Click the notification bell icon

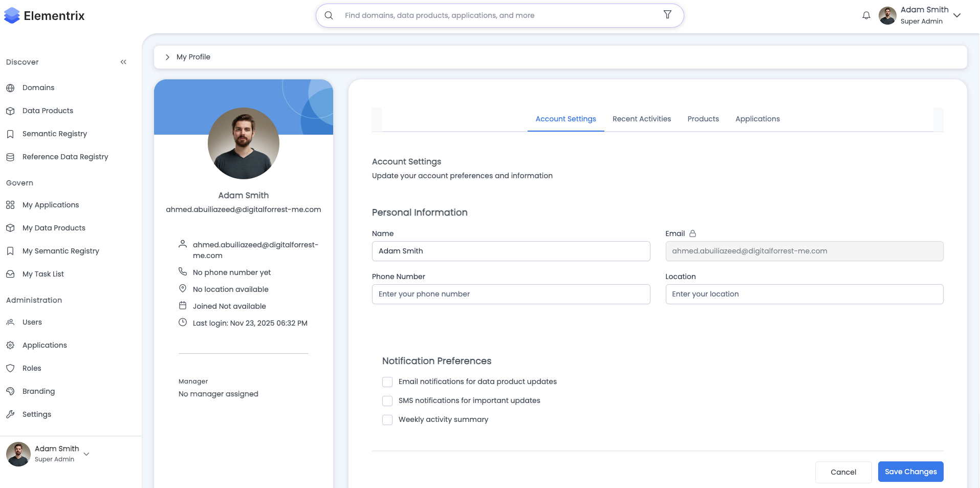pyautogui.click(x=866, y=15)
